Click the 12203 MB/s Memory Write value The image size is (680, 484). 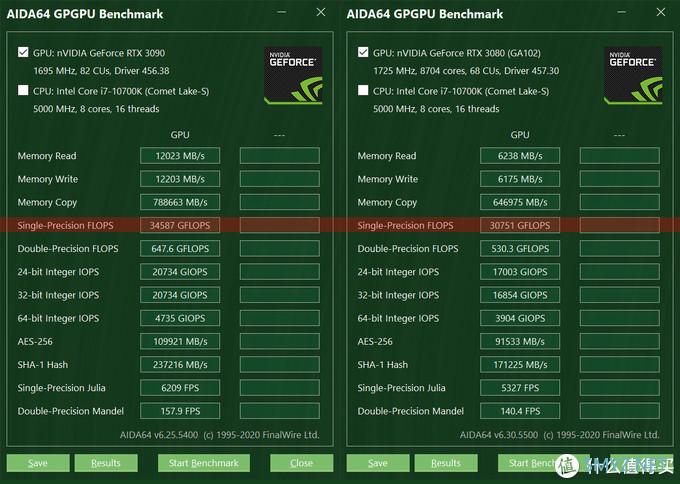tap(180, 179)
